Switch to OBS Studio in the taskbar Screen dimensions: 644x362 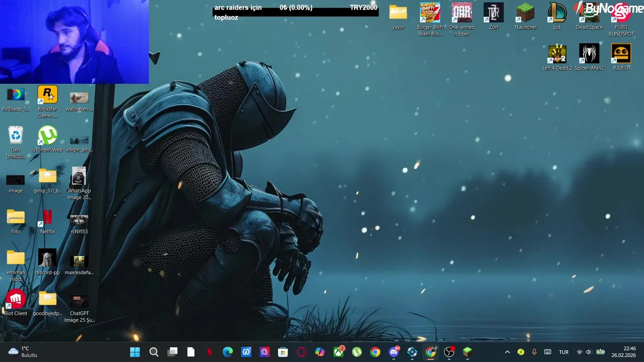[x=449, y=352]
